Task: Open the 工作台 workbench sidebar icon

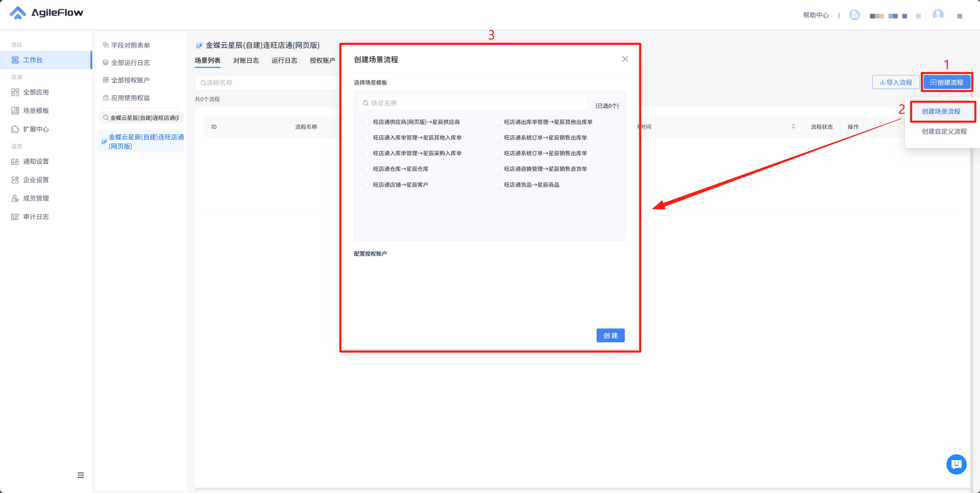Action: 15,60
